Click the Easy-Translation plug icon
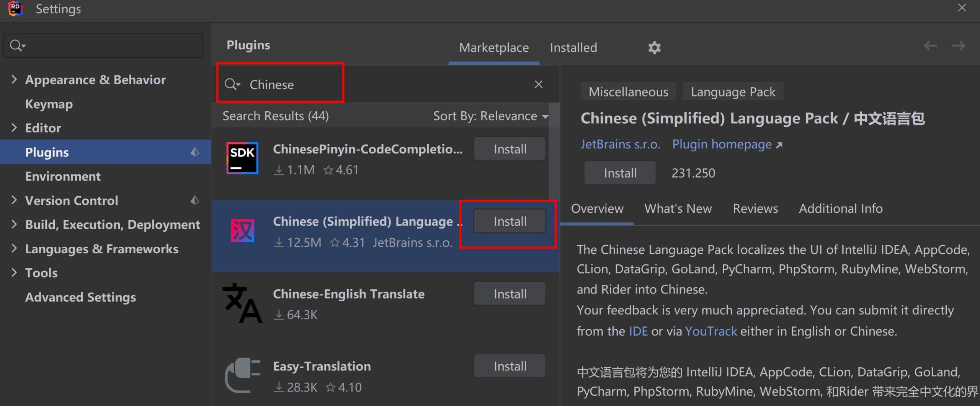The height and width of the screenshot is (406, 980). (x=242, y=375)
